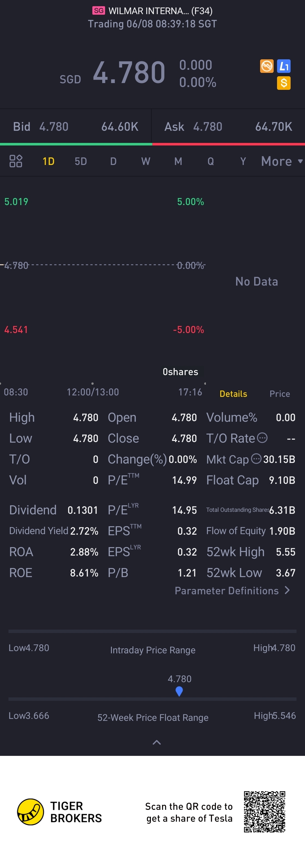Tap the Bid 4.780 quote panel
This screenshot has height=868, width=305.
(76, 127)
